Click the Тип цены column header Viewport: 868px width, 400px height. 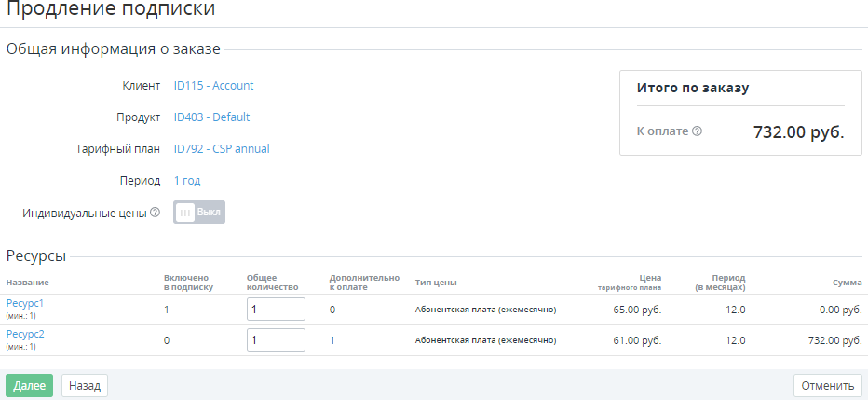coord(436,283)
